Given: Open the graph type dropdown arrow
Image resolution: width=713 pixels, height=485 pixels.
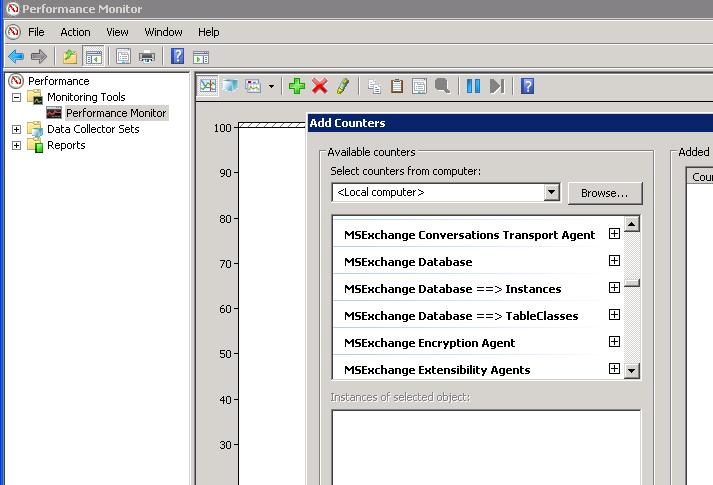Looking at the screenshot, I should (271, 86).
